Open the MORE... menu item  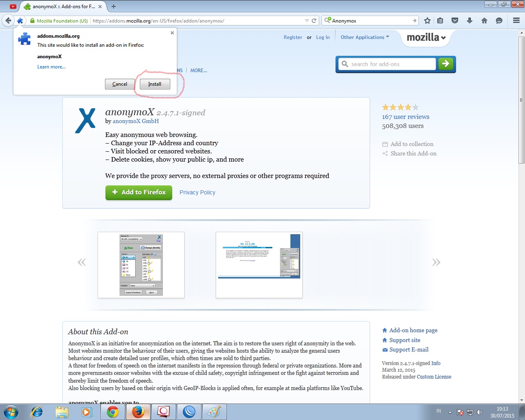coord(199,71)
